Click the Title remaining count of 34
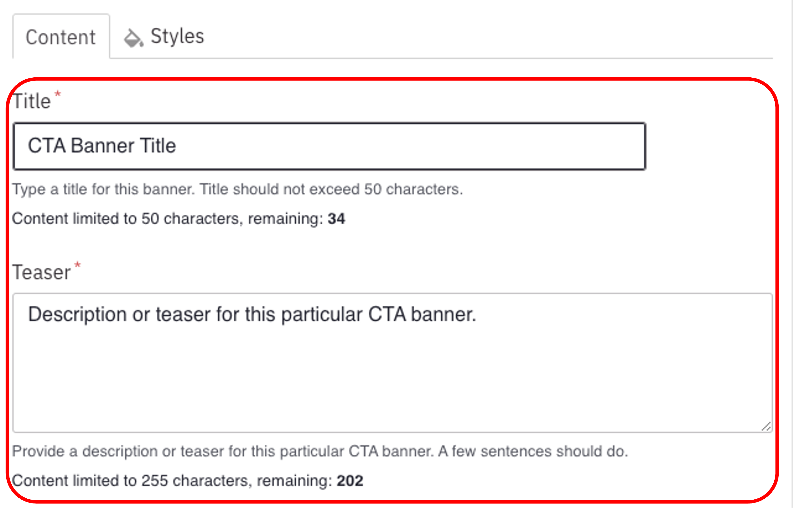Screen dimensions: 799x532 (x=336, y=219)
